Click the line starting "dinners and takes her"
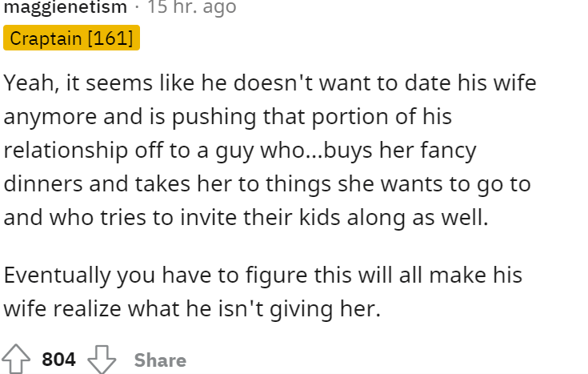The height and width of the screenshot is (374, 588). coord(267,184)
